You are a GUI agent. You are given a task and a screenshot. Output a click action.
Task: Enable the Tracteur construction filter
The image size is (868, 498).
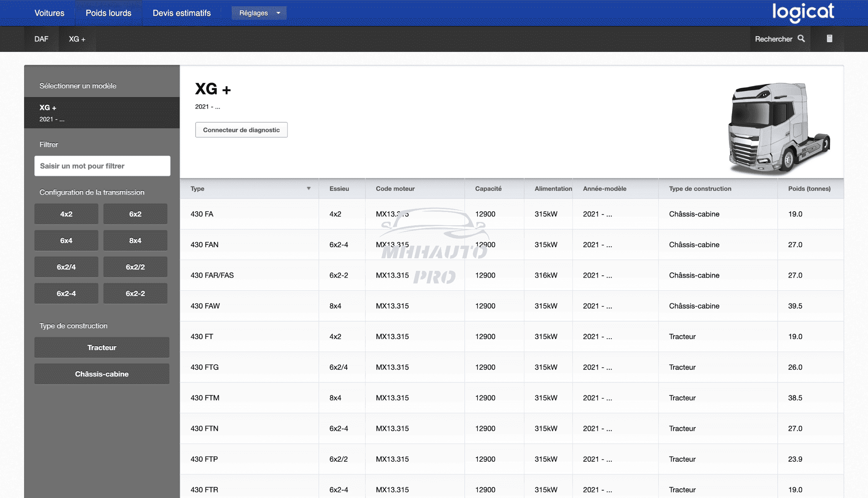point(102,347)
